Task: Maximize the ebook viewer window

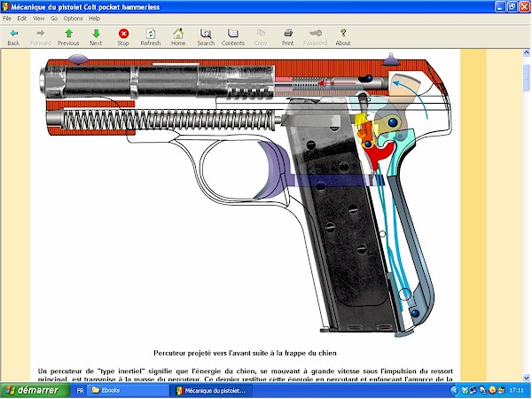Action: (x=512, y=7)
